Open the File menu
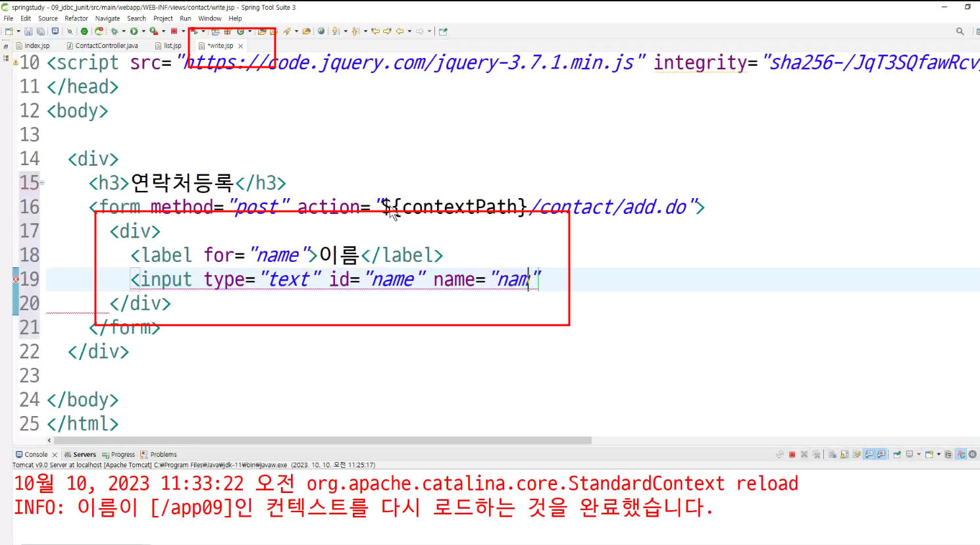The image size is (980, 545). (9, 18)
